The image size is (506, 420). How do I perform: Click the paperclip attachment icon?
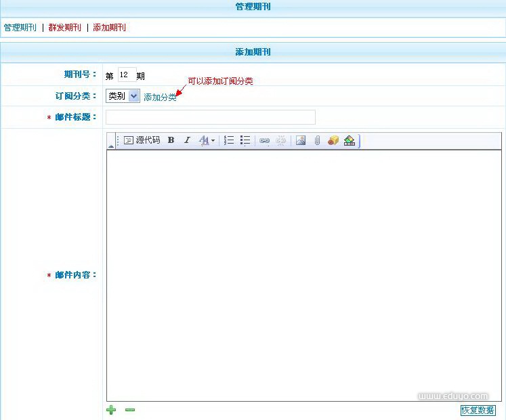tap(317, 140)
